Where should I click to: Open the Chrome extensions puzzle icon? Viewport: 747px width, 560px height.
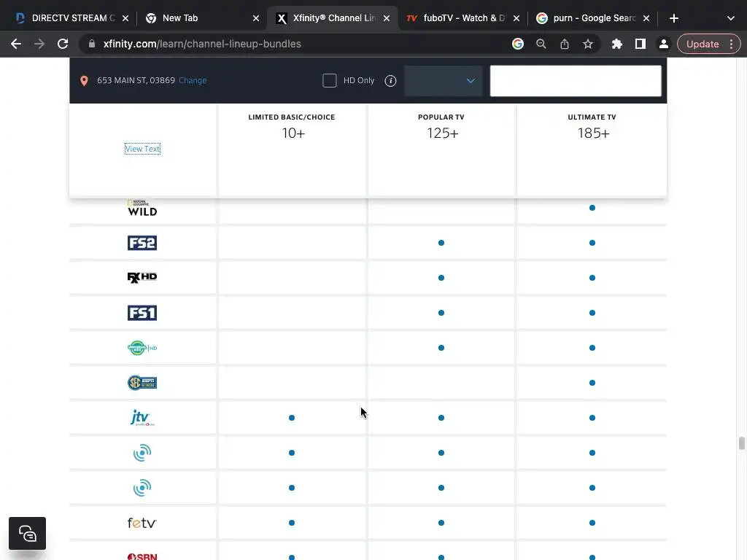[x=617, y=44]
